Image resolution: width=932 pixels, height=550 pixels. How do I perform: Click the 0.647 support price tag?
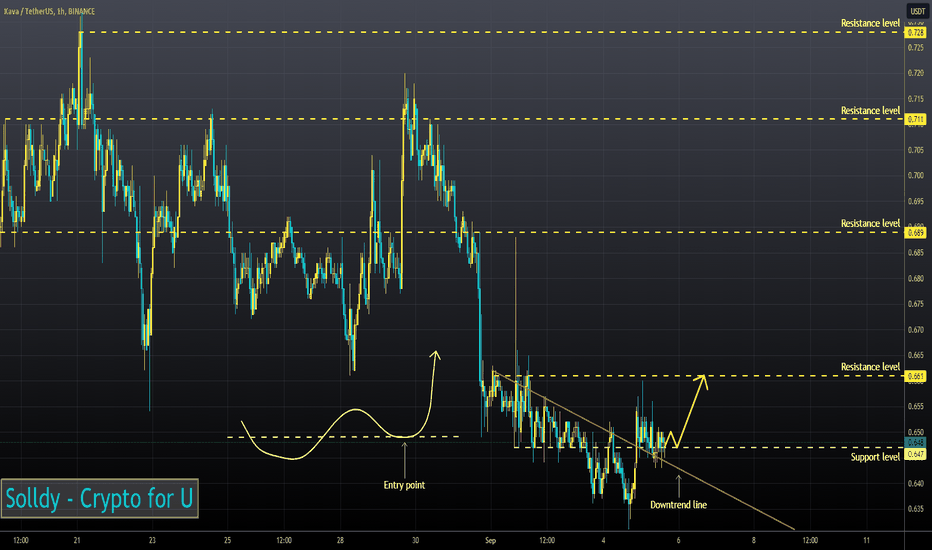click(916, 454)
